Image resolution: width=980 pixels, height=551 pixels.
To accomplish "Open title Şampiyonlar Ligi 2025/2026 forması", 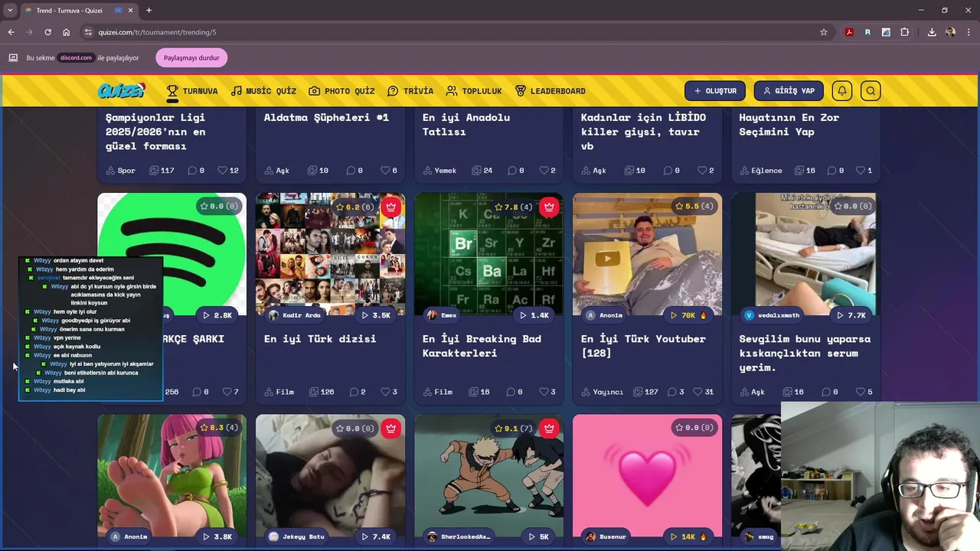I will pos(156,132).
